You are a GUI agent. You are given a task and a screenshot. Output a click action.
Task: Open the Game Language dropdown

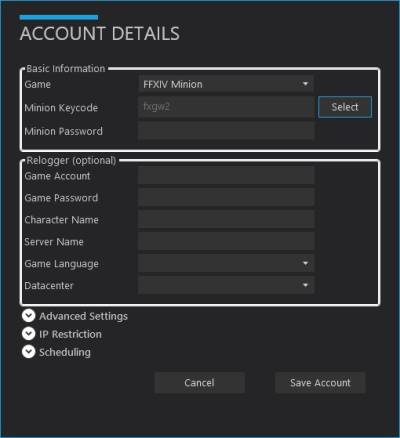pos(226,263)
